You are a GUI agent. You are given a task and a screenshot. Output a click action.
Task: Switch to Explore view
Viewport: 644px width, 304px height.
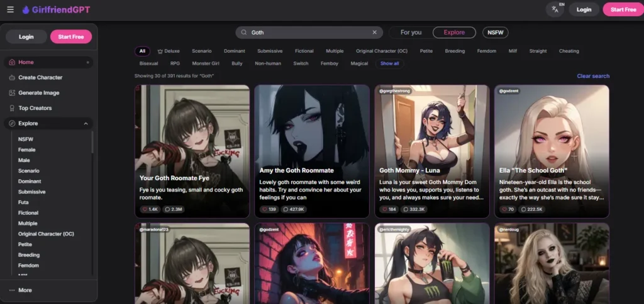[x=454, y=33]
